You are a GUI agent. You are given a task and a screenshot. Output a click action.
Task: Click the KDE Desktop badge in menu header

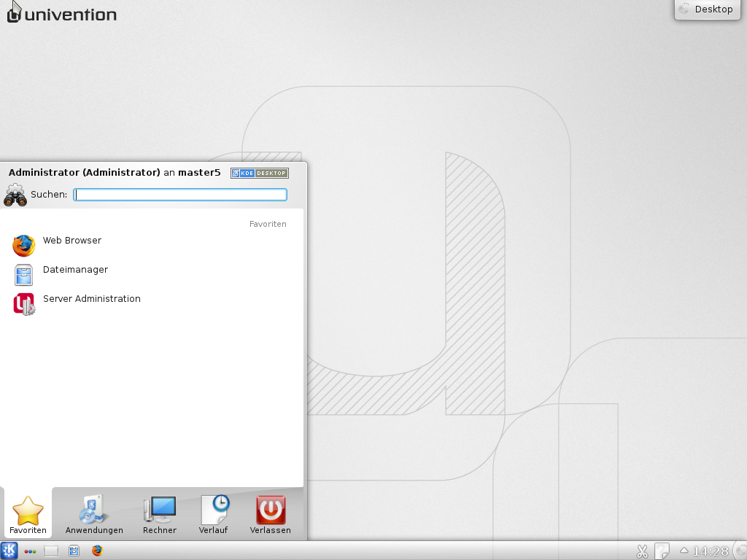[x=260, y=173]
